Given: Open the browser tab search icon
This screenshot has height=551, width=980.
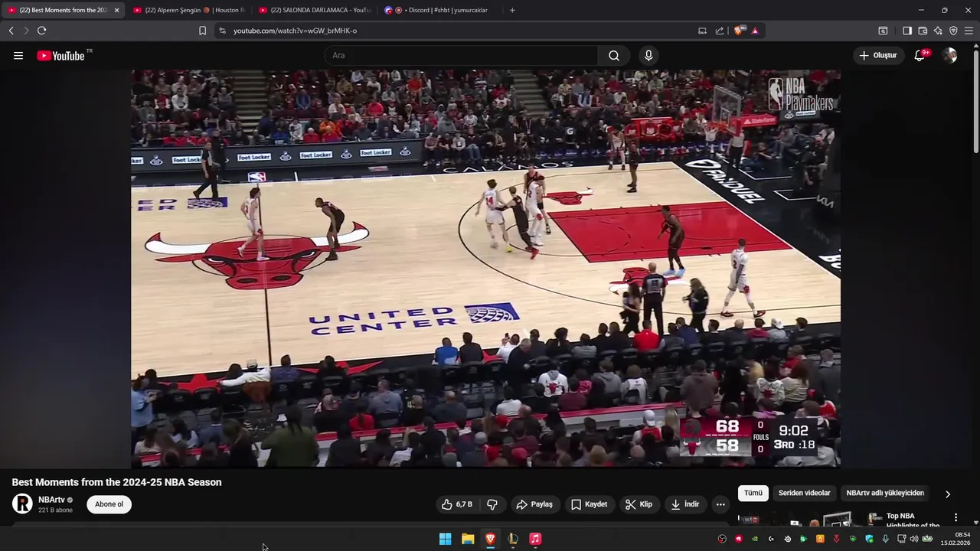Looking at the screenshot, I should (883, 31).
